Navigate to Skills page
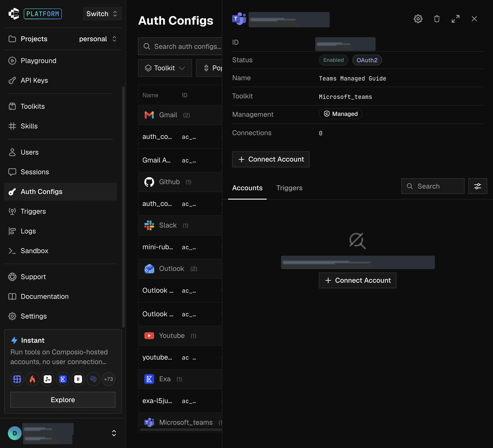Viewport: 493px width, 448px height. click(60, 126)
